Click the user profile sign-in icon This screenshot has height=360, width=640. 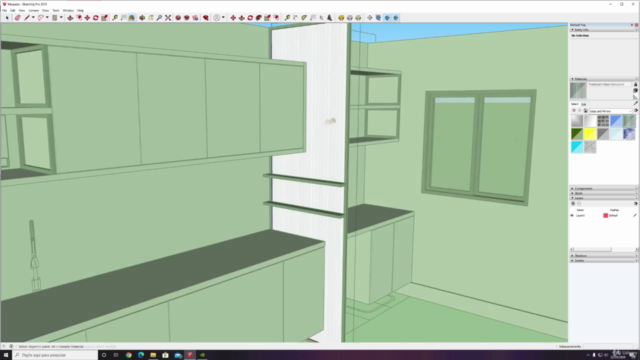point(217,18)
